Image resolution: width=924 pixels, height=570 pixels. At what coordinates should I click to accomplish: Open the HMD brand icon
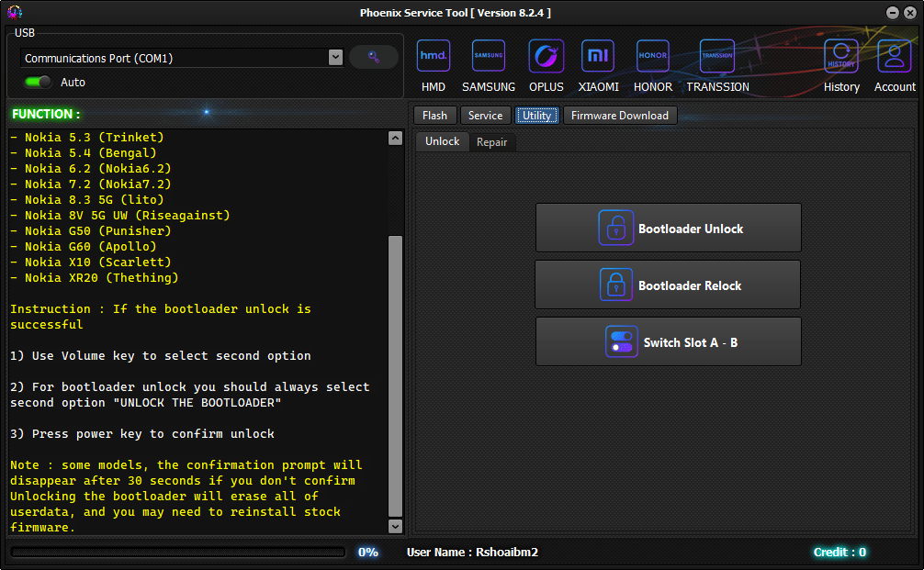(x=433, y=57)
